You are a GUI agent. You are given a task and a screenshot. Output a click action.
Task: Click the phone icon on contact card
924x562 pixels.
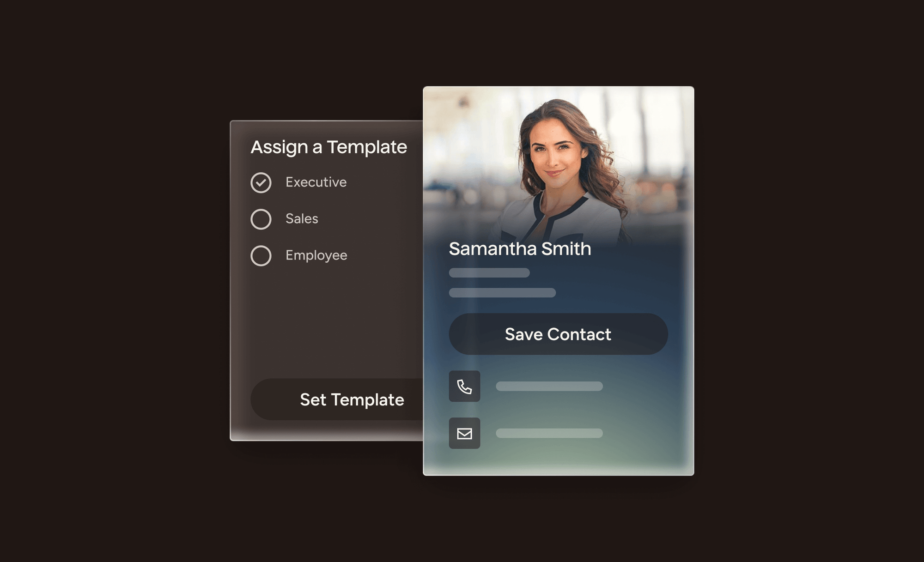point(464,386)
